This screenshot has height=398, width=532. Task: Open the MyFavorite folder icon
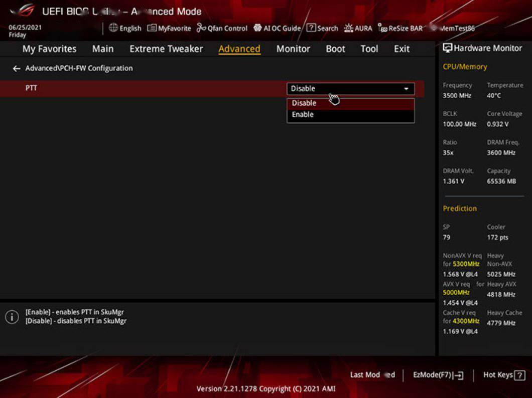click(152, 28)
